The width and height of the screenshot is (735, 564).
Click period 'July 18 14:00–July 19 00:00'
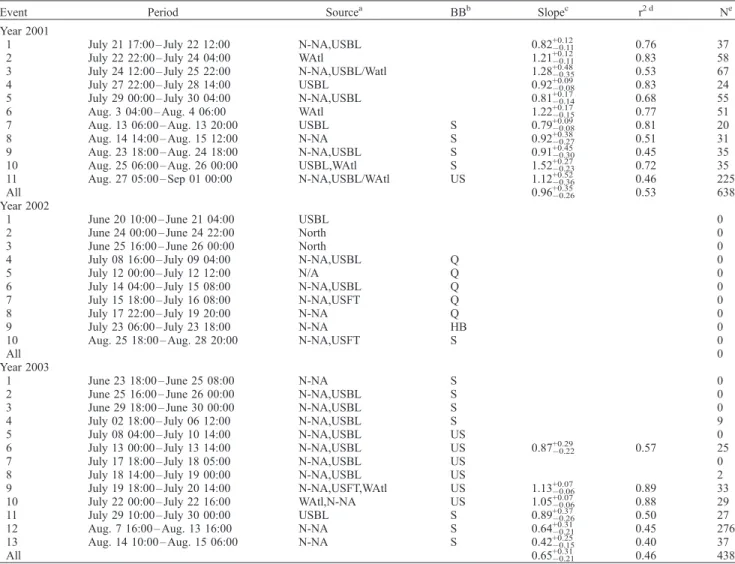(159, 475)
